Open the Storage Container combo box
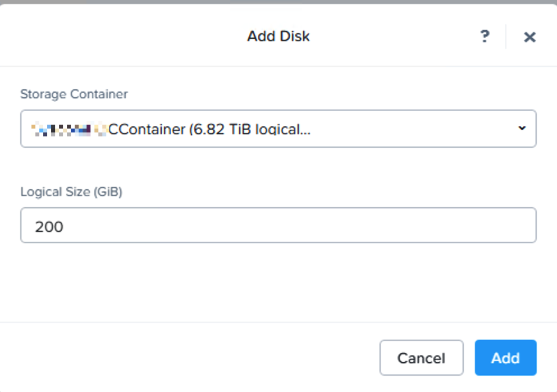The image size is (557, 392). 278,129
